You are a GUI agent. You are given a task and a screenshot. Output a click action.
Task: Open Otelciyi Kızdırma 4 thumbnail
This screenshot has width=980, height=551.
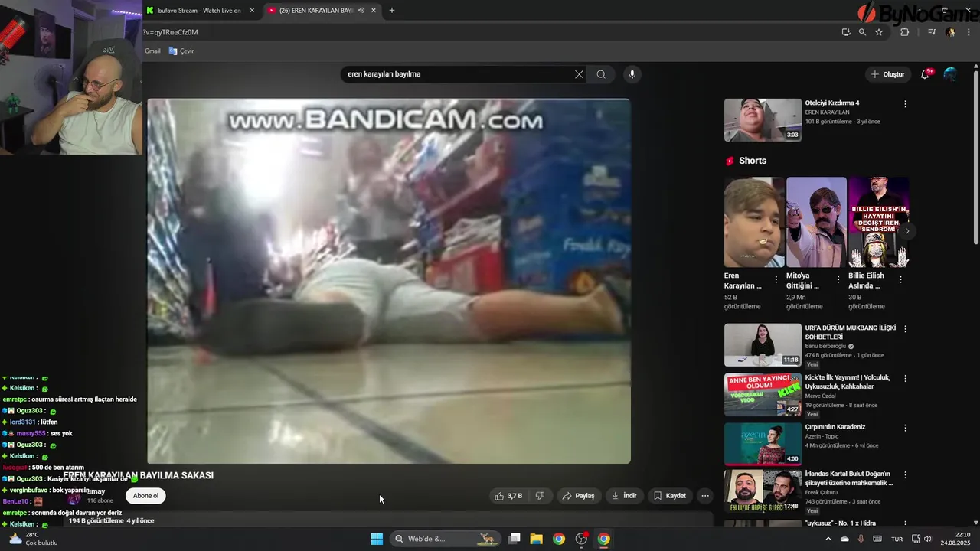pos(763,120)
